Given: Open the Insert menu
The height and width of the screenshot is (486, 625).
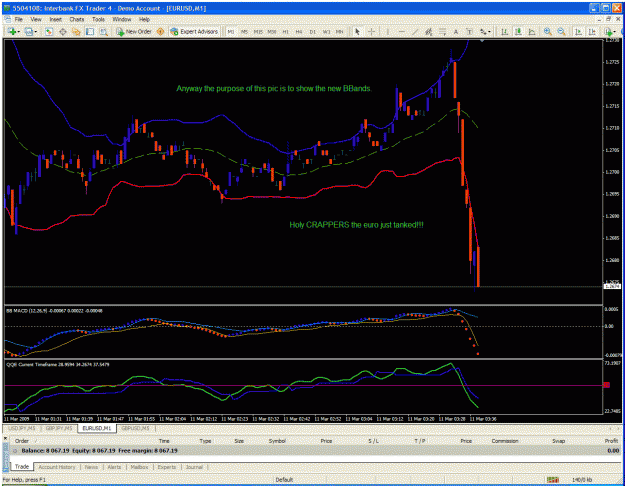Looking at the screenshot, I should tap(55, 19).
